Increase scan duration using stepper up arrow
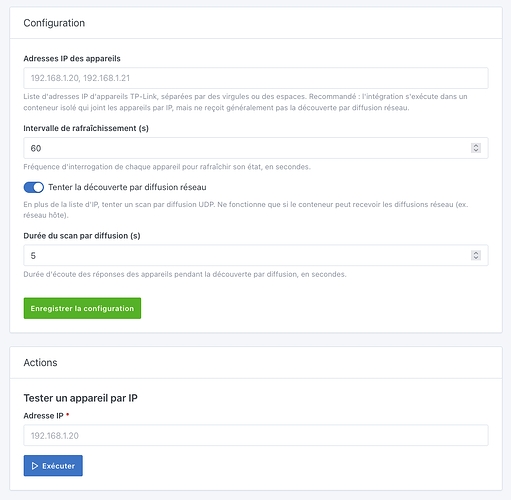 click(476, 253)
